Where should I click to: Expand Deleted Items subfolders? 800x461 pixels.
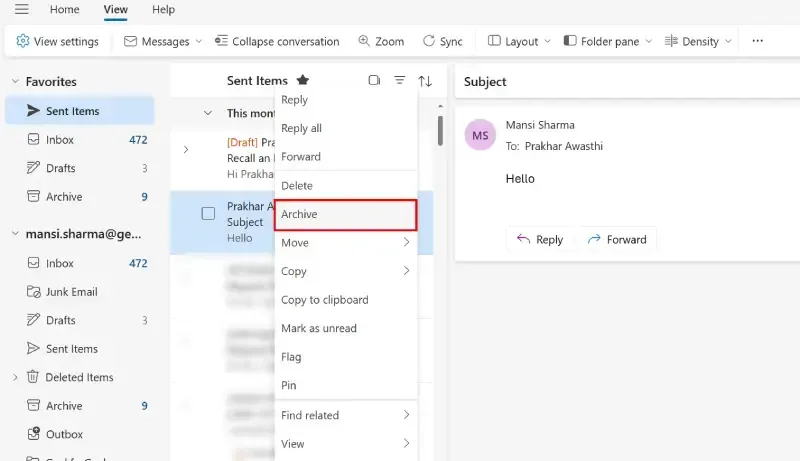15,377
